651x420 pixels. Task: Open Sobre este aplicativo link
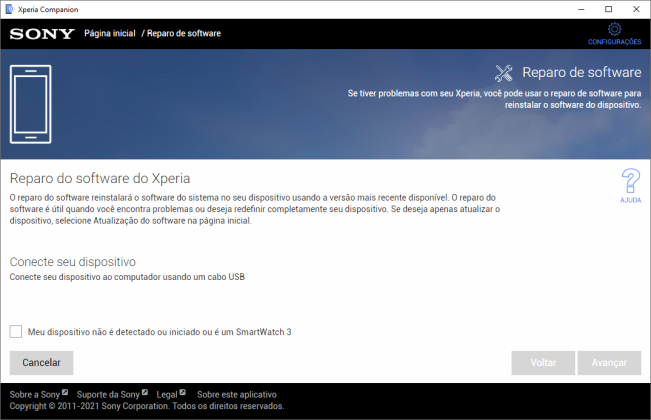(x=237, y=394)
